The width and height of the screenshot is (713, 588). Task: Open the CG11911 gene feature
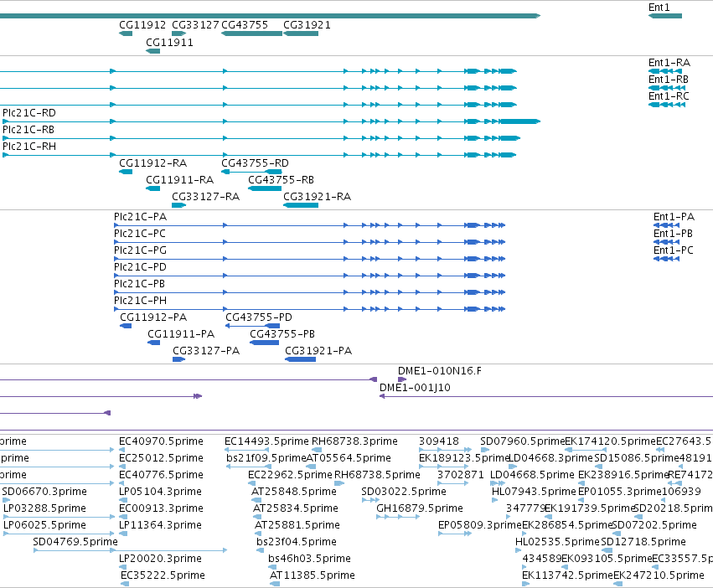click(152, 51)
